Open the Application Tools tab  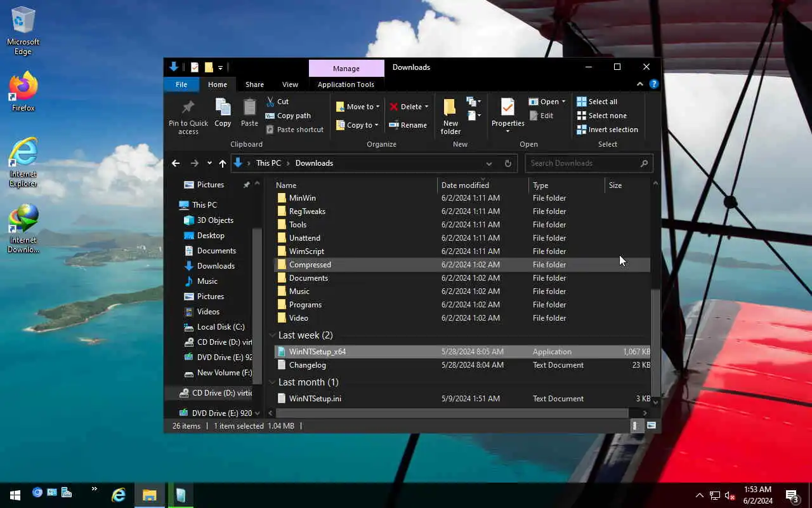(346, 84)
